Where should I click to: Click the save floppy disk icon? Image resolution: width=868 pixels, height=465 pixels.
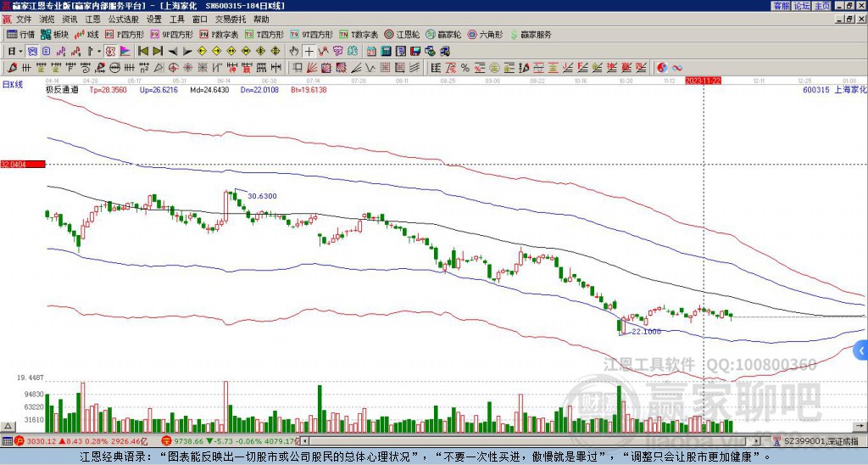(415, 52)
